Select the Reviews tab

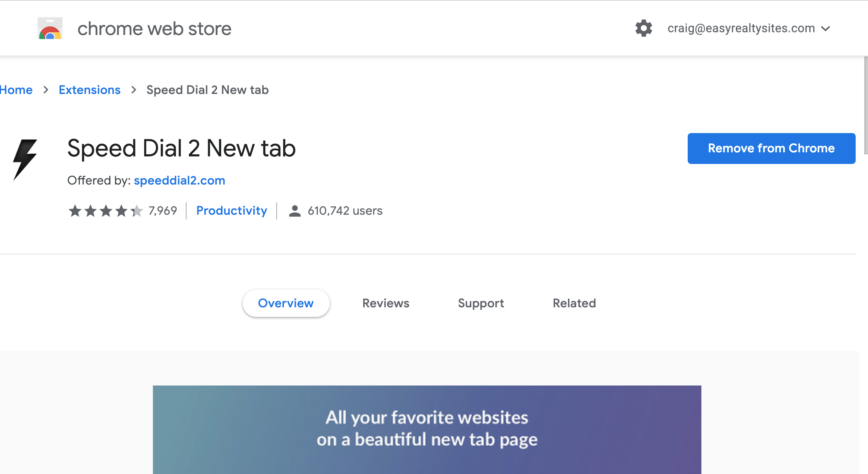point(386,303)
